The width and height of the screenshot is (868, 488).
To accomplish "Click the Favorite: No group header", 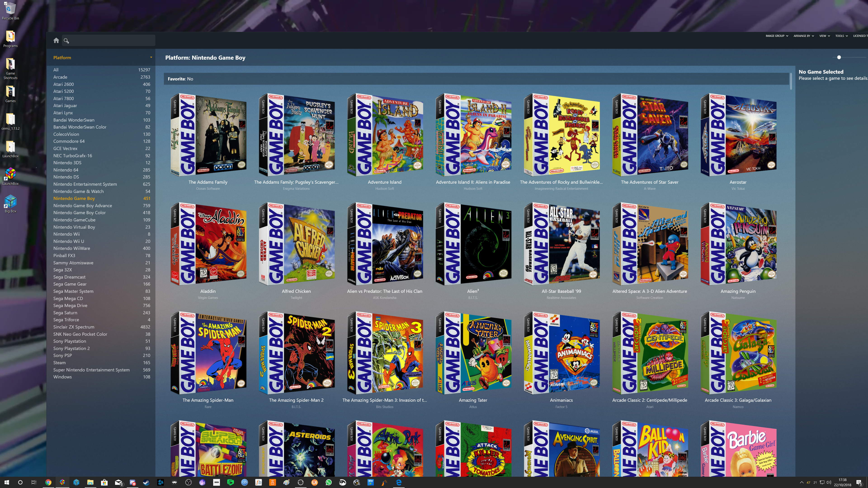I will point(476,79).
